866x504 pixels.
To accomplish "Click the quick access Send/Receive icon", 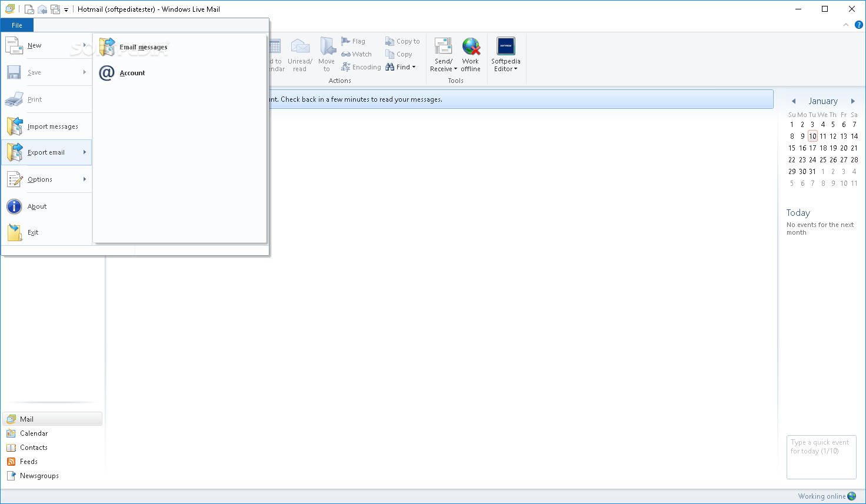I will [x=55, y=9].
